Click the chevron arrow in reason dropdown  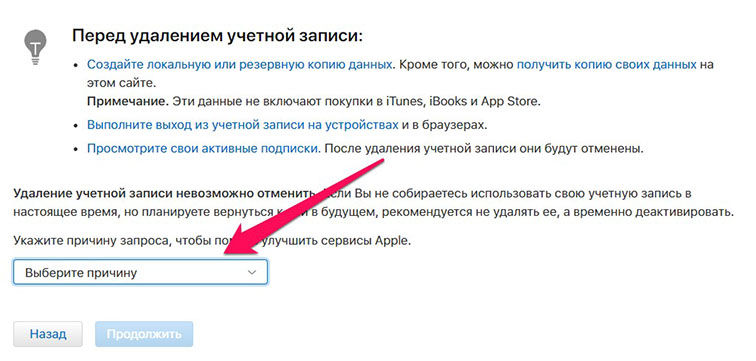click(x=252, y=273)
